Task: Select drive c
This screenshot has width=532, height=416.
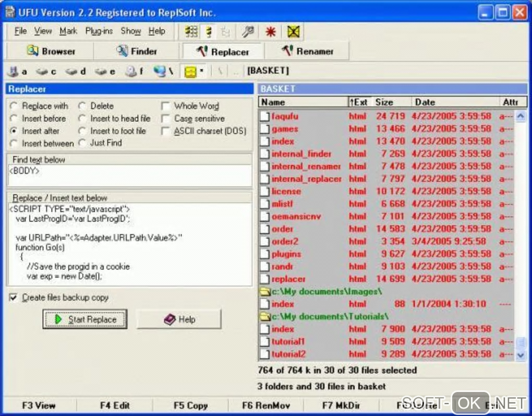Action: (x=46, y=72)
